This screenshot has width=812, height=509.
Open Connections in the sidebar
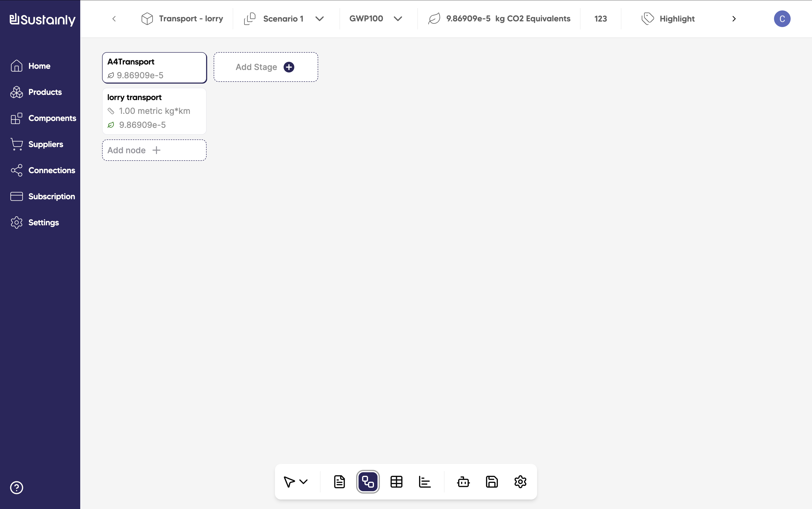[52, 170]
